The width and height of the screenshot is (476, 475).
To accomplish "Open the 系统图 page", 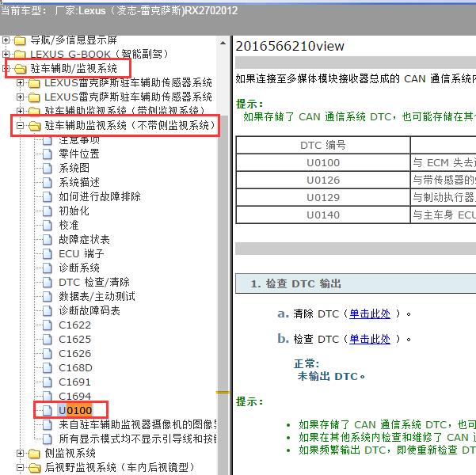I will point(74,168).
